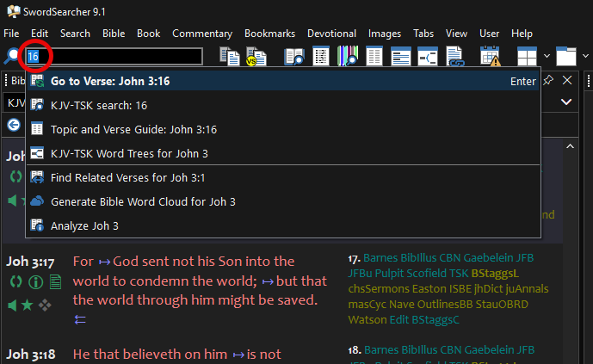Click cross-reference icon under Joh 3:17

(15, 282)
